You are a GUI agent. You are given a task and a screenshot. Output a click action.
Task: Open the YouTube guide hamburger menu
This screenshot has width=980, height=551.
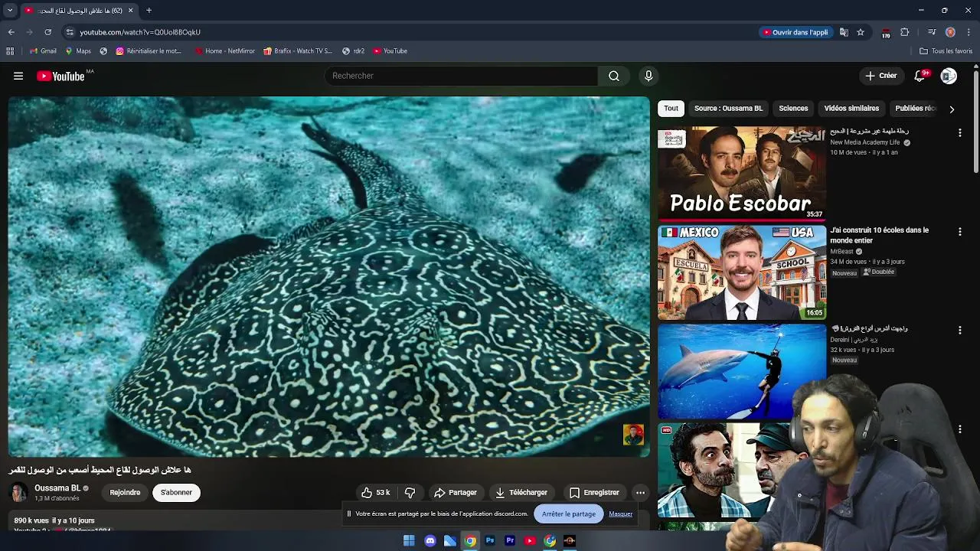(x=18, y=76)
